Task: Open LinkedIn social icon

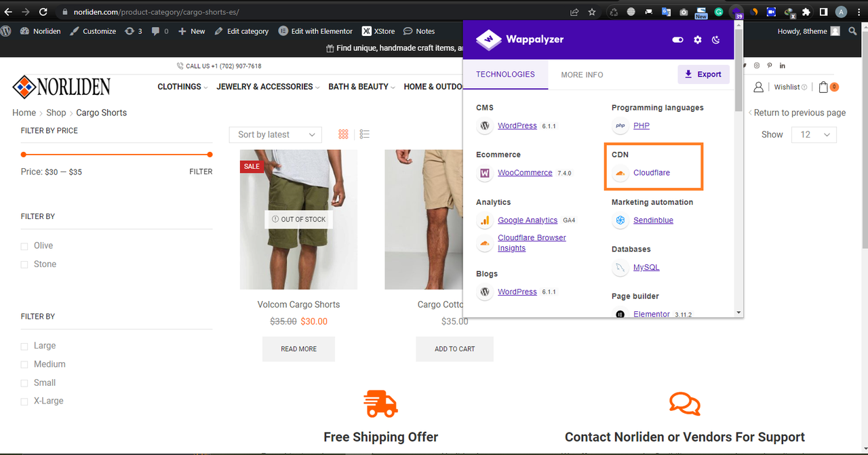Action: (x=783, y=66)
